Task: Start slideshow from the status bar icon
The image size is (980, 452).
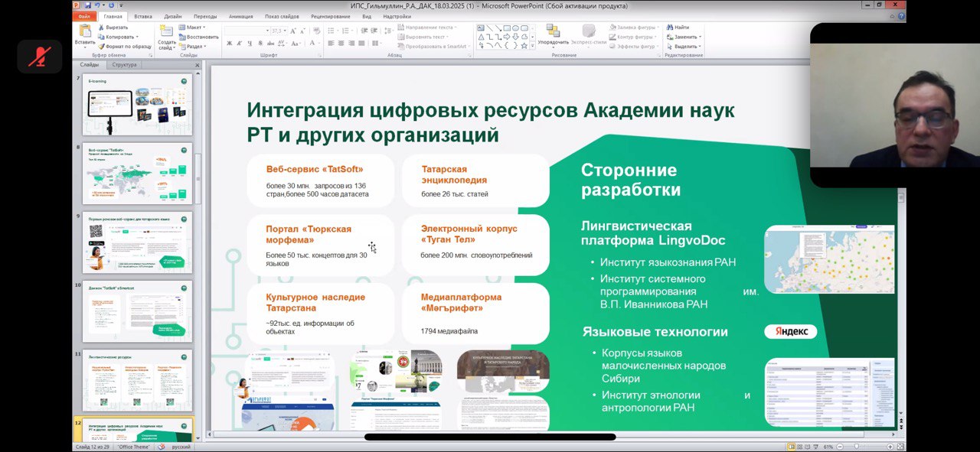Action: [x=816, y=447]
